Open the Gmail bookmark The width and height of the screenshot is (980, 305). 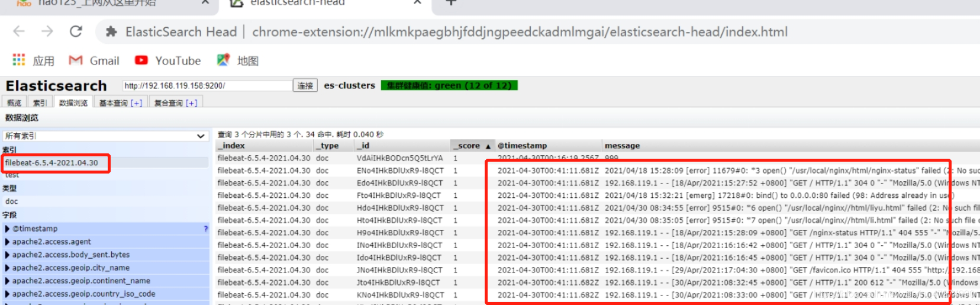click(x=94, y=60)
